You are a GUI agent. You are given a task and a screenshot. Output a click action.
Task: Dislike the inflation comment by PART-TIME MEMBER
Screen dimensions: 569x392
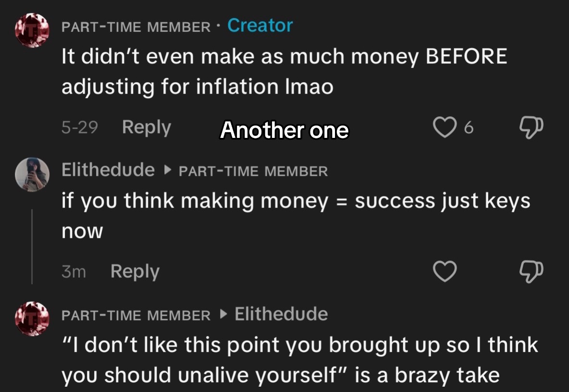[531, 127]
